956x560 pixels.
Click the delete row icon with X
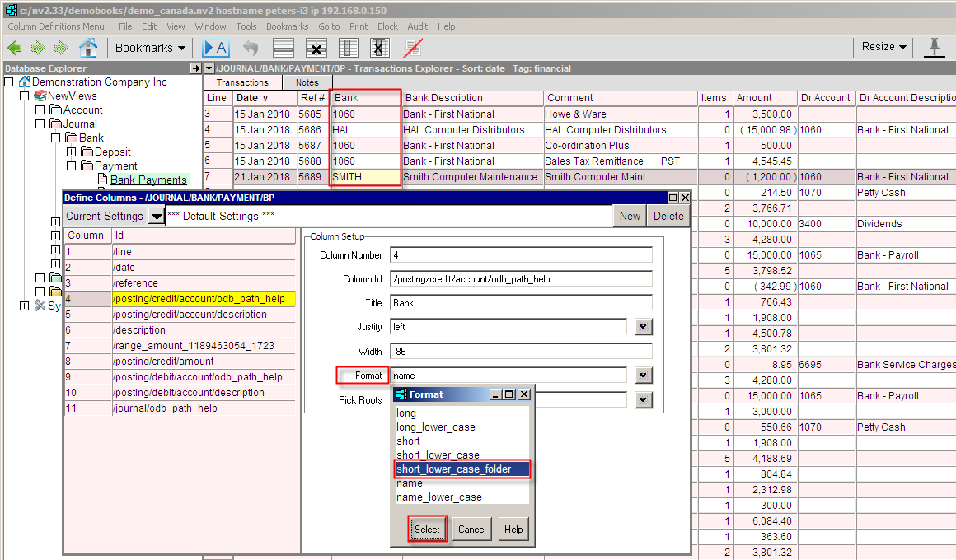(316, 48)
